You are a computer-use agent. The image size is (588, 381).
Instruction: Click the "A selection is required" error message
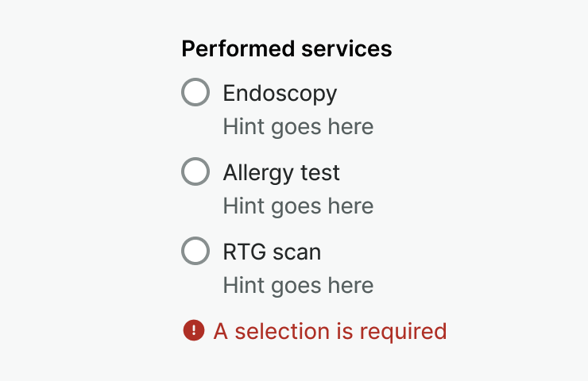click(330, 331)
